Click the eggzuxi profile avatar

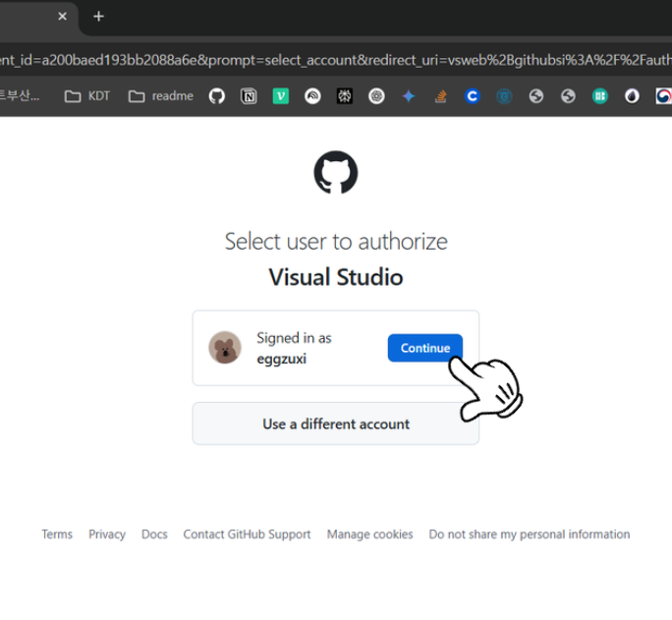(x=225, y=348)
